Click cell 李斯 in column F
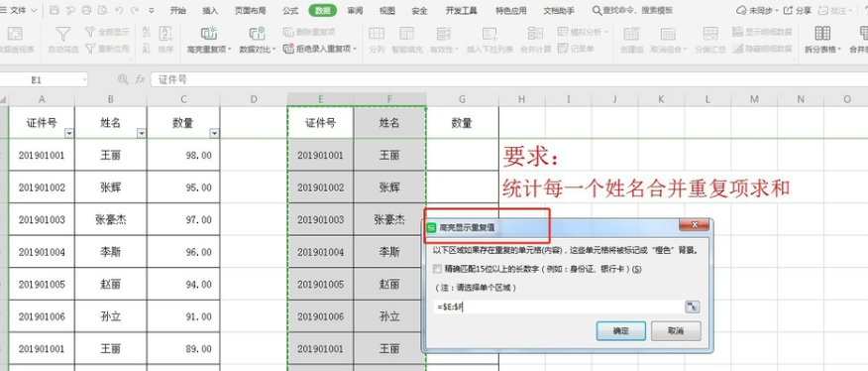This screenshot has width=868, height=371. tap(389, 252)
